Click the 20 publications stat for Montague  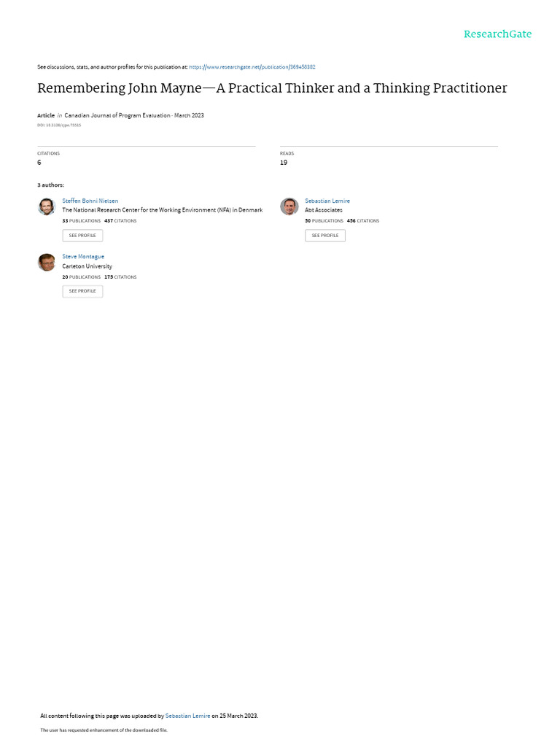82,277
